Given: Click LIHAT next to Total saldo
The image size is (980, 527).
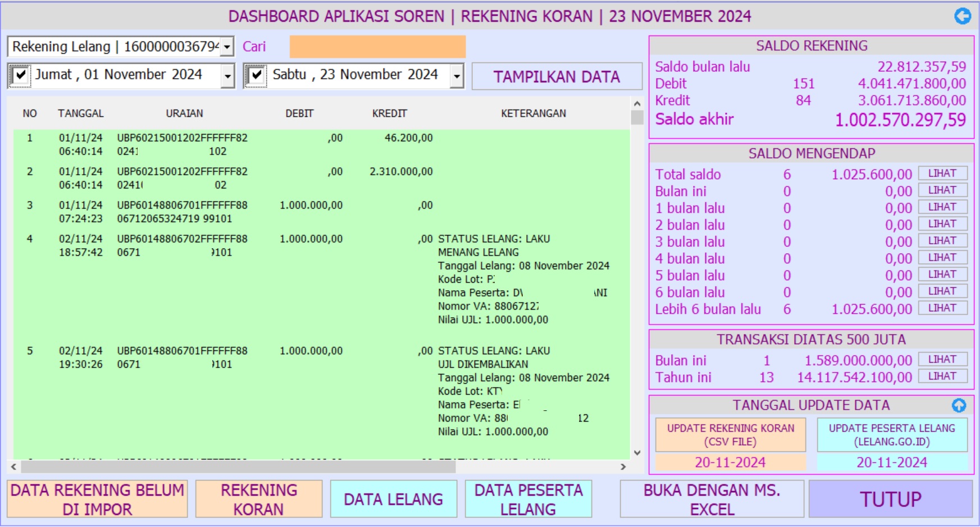Looking at the screenshot, I should click(942, 173).
